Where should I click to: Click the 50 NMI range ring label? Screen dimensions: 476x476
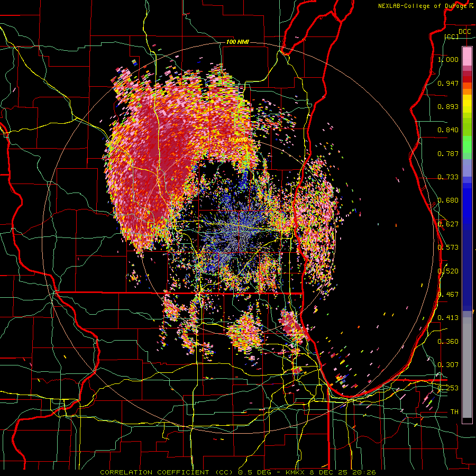coord(237,140)
